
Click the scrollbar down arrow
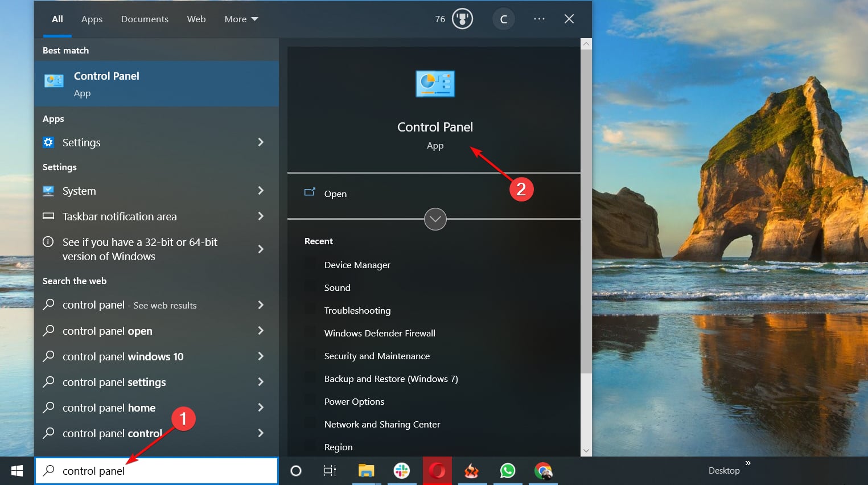586,451
